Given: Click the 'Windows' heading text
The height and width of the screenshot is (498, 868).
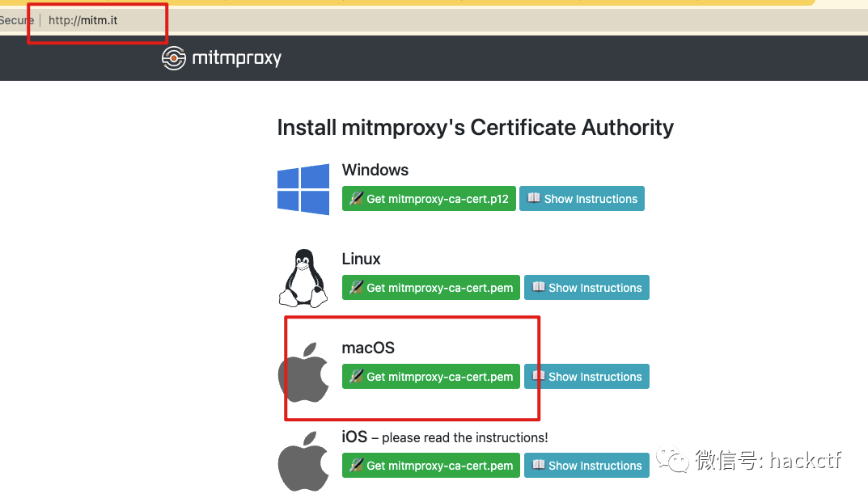Looking at the screenshot, I should 375,170.
